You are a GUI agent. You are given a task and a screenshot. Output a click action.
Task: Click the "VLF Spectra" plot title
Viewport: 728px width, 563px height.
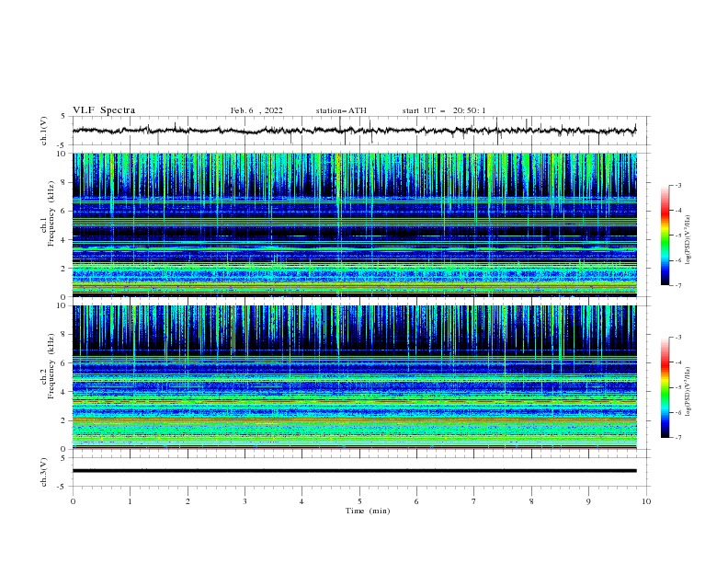point(104,110)
